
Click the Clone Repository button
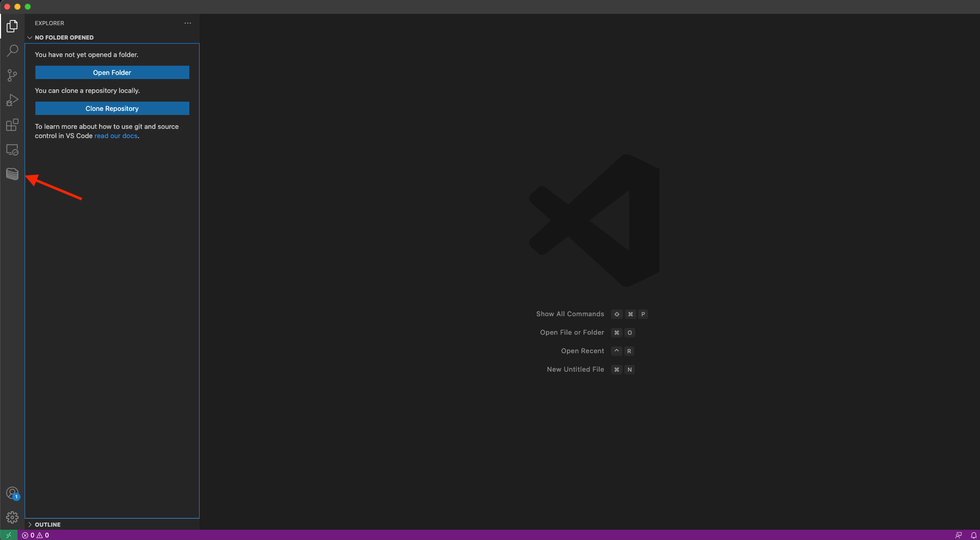(112, 108)
